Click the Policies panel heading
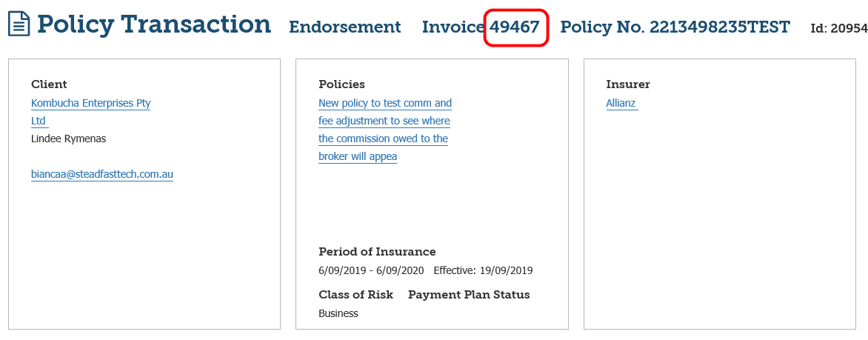The height and width of the screenshot is (340, 868). click(x=341, y=84)
